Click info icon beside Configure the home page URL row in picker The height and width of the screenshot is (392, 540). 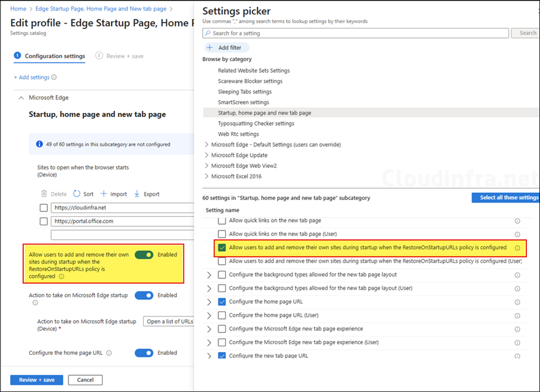pos(517,302)
